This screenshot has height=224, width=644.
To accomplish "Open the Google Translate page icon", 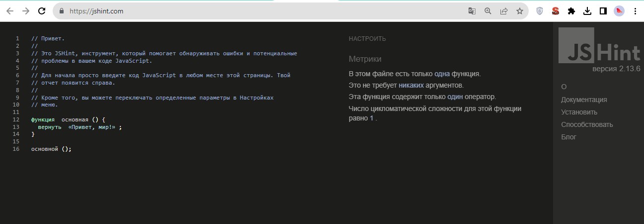I will [472, 11].
